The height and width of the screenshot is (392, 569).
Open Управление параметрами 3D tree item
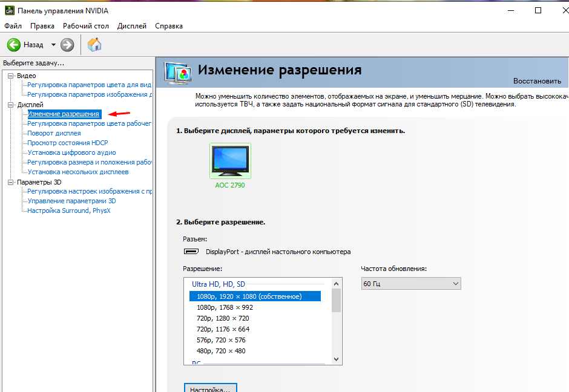(71, 201)
